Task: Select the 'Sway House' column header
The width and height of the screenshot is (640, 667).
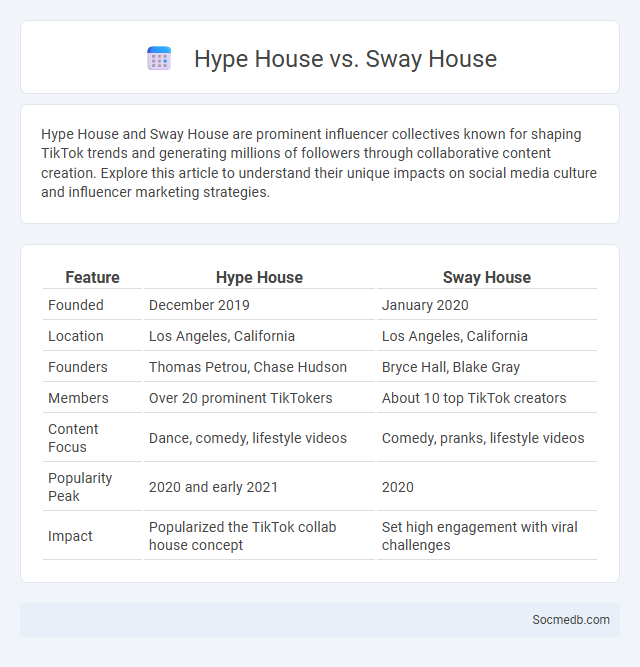Action: [x=487, y=277]
